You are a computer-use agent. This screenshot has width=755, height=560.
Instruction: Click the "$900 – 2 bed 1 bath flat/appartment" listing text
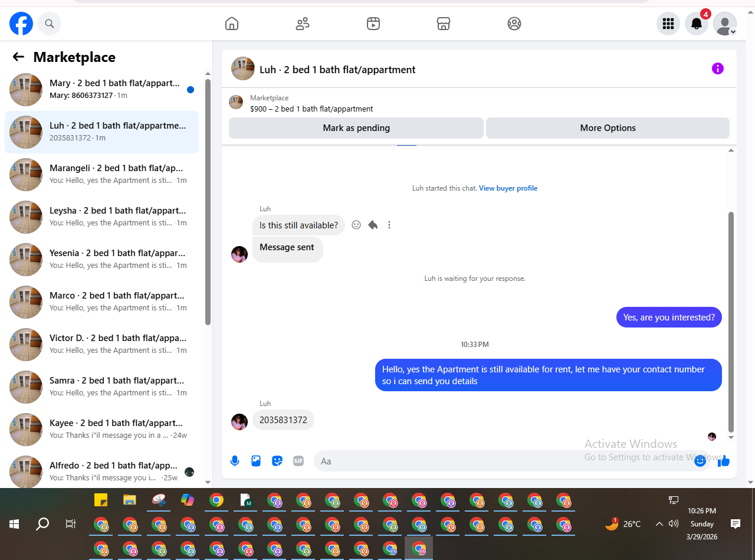tap(311, 109)
